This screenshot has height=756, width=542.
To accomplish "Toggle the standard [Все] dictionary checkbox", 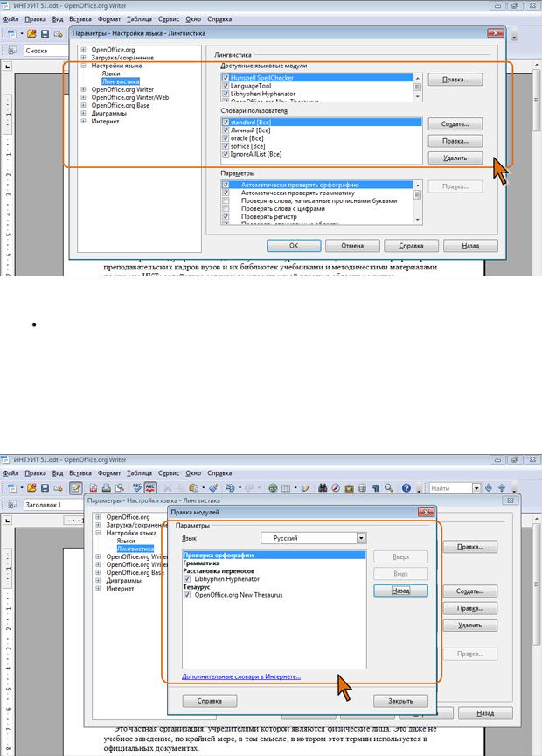I will click(x=226, y=122).
